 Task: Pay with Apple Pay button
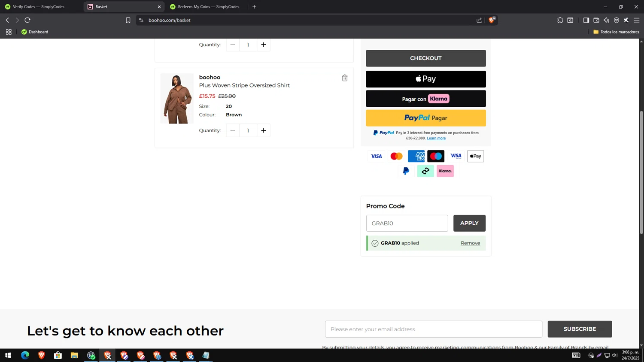coord(426,79)
